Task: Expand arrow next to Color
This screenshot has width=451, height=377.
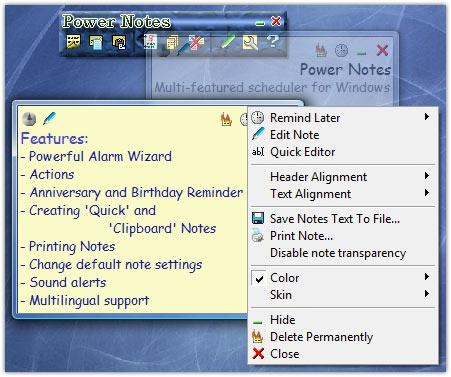Action: 427,277
